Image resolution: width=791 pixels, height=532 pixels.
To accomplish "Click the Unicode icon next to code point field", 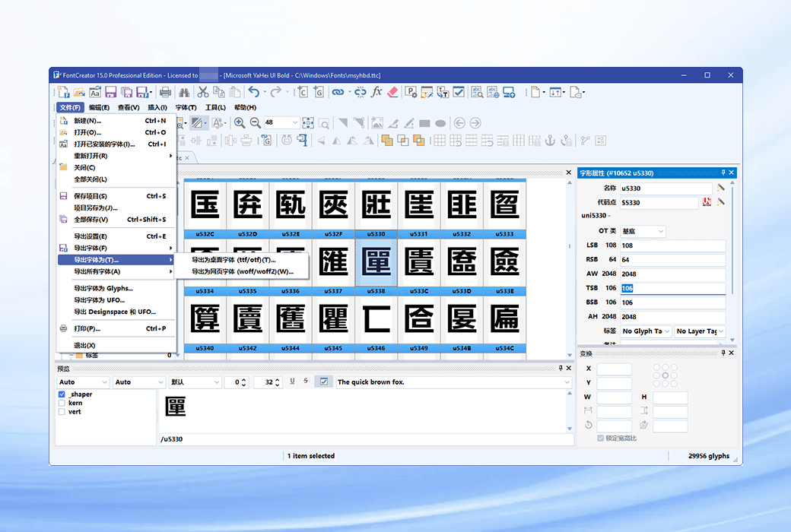I will pos(707,202).
